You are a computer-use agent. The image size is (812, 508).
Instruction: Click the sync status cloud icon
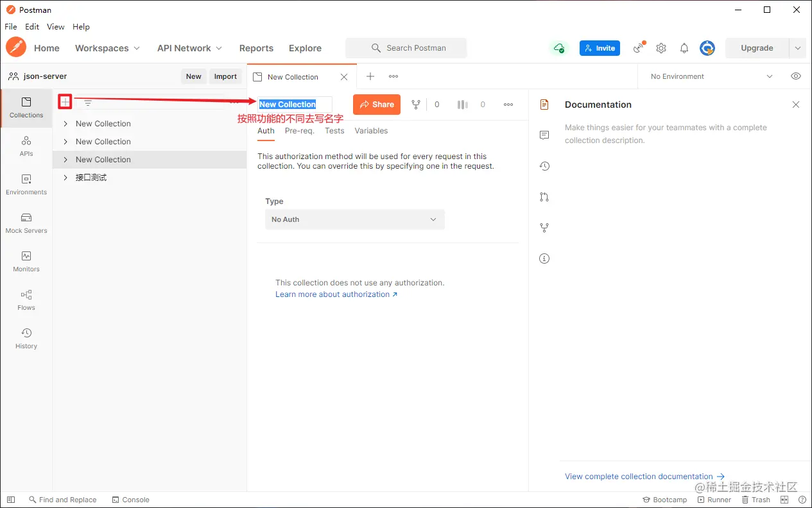559,48
